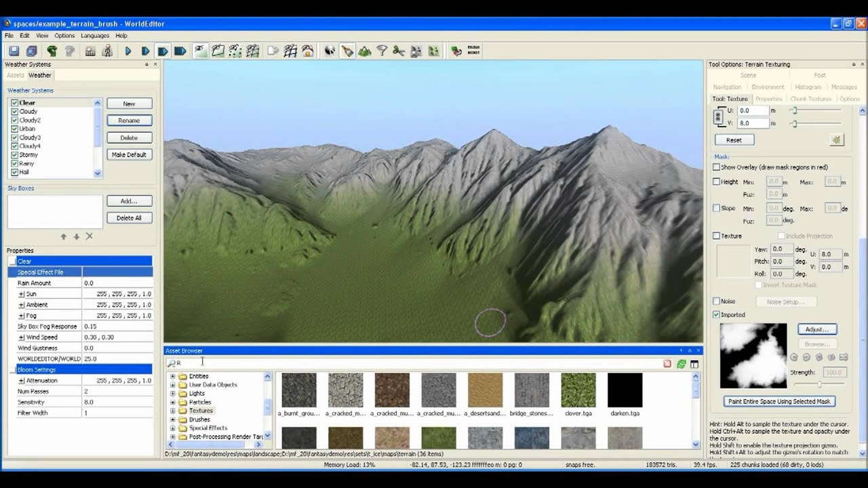The width and height of the screenshot is (868, 488).
Task: Open the File menu
Action: coord(9,35)
